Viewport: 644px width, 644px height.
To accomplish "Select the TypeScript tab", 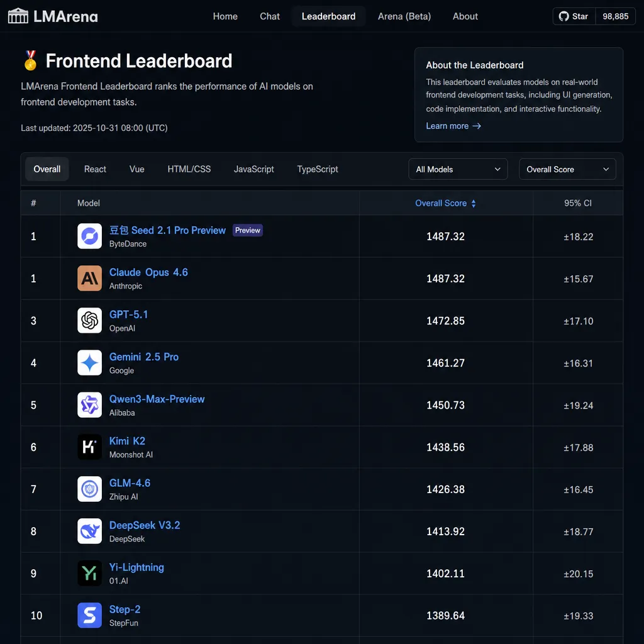I will pyautogui.click(x=318, y=169).
